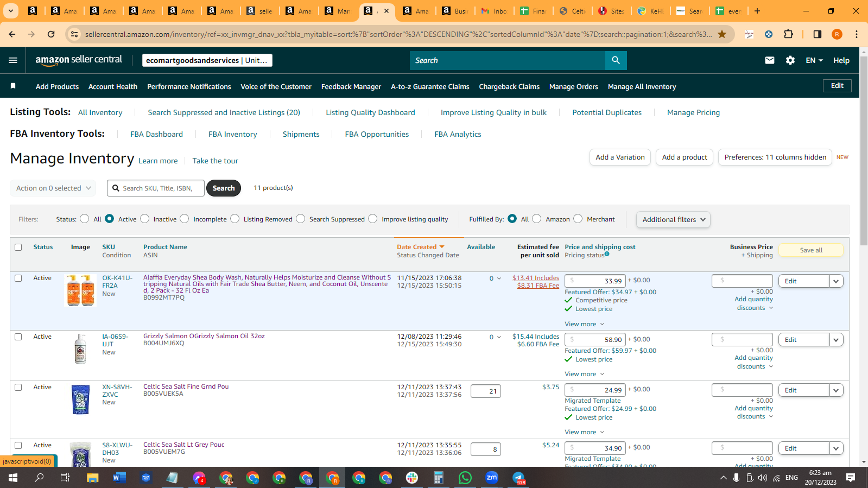Select the Grizzly Salmon Oil row checkbox
This screenshot has width=868, height=488.
pyautogui.click(x=18, y=337)
